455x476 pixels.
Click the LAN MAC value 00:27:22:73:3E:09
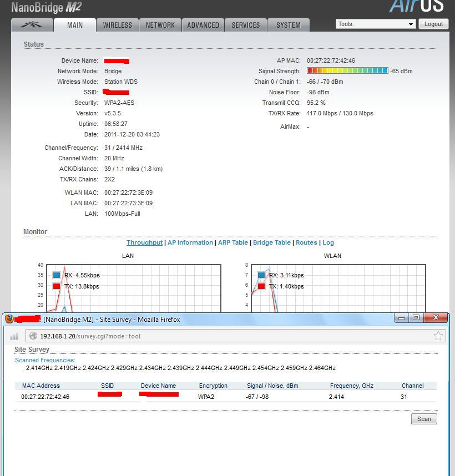[x=128, y=203]
